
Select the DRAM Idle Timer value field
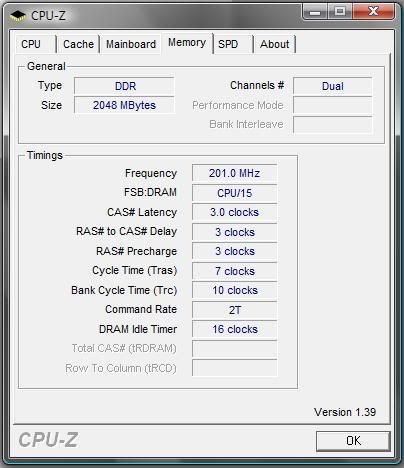[234, 329]
